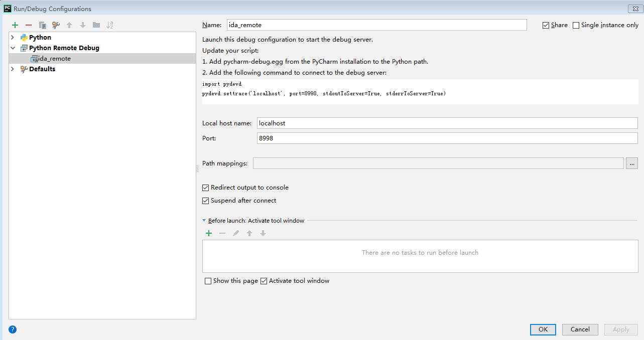This screenshot has width=644, height=340.
Task: Collapse the Before launch section triangle
Action: (x=204, y=221)
